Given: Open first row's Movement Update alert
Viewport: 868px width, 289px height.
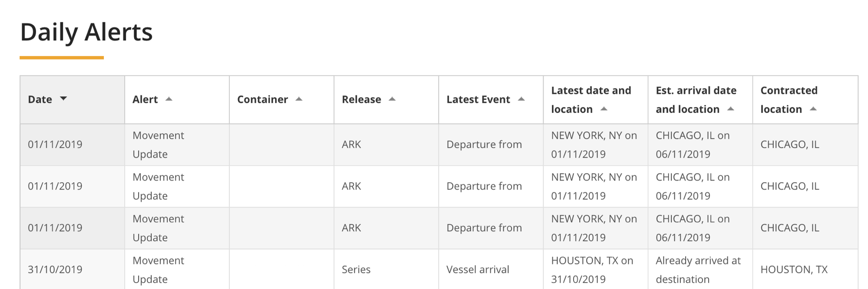Looking at the screenshot, I should [158, 144].
